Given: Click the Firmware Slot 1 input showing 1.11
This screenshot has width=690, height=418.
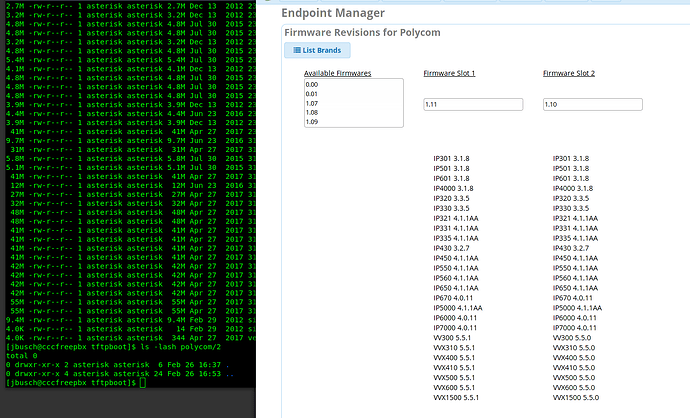Looking at the screenshot, I should (x=473, y=104).
